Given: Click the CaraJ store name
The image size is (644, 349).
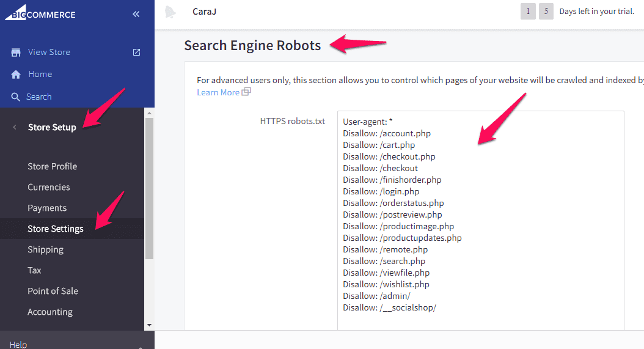Looking at the screenshot, I should 204,12.
